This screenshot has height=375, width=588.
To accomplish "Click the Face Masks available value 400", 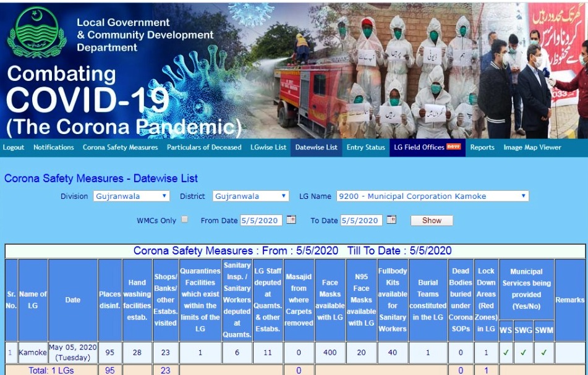I will pyautogui.click(x=330, y=353).
